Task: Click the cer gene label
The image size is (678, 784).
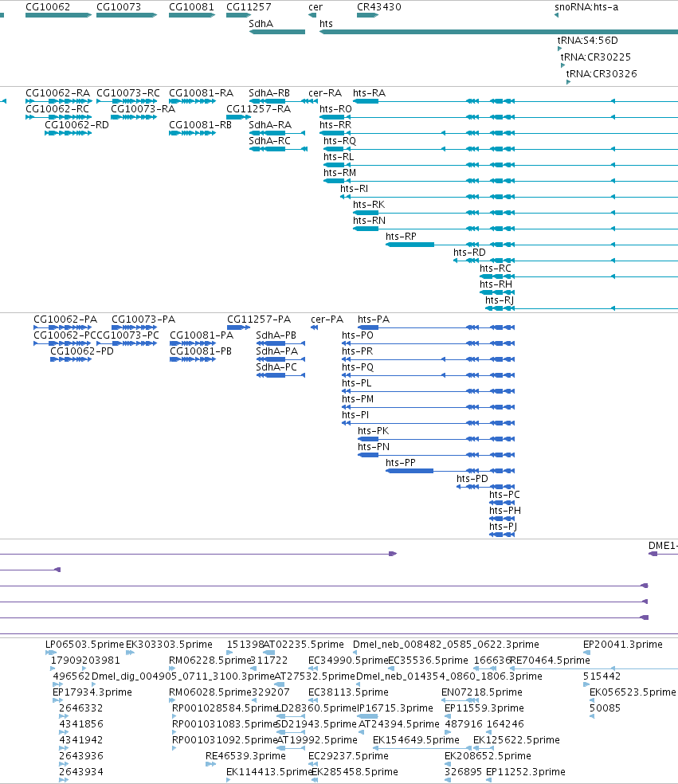Action: click(x=315, y=7)
